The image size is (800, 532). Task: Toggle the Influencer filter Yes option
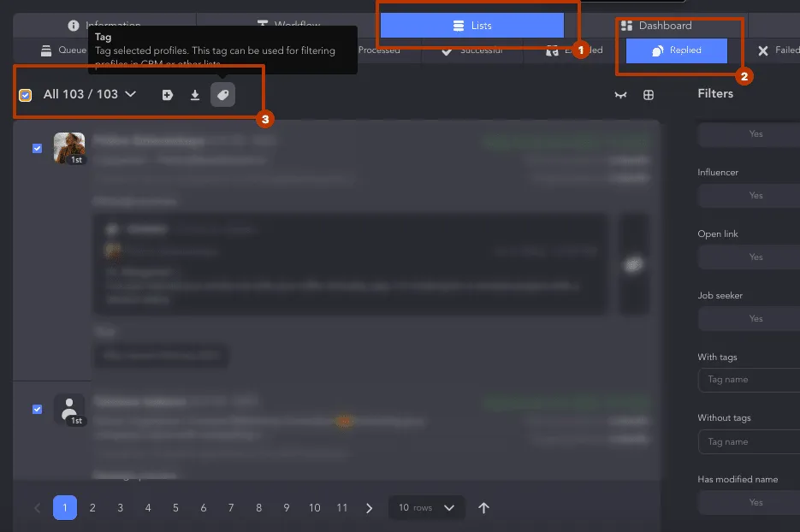[756, 195]
